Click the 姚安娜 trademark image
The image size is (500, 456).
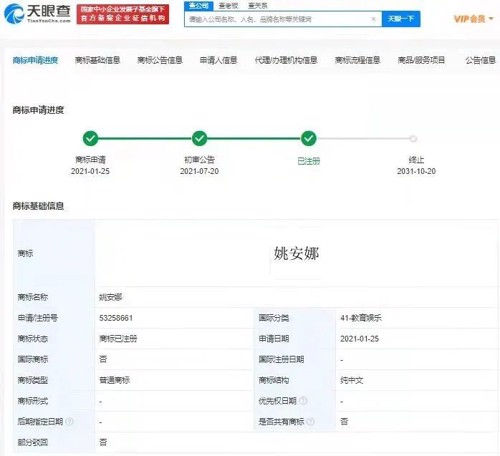tap(296, 254)
